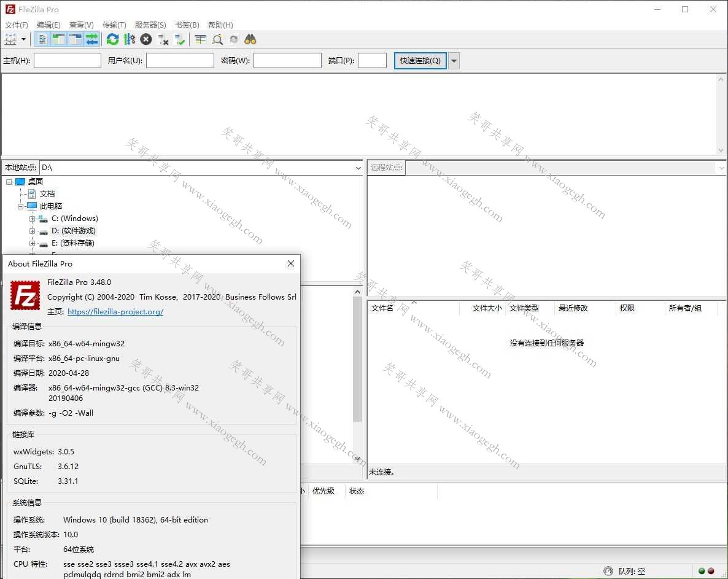Refresh the file and folder lists

tap(112, 39)
